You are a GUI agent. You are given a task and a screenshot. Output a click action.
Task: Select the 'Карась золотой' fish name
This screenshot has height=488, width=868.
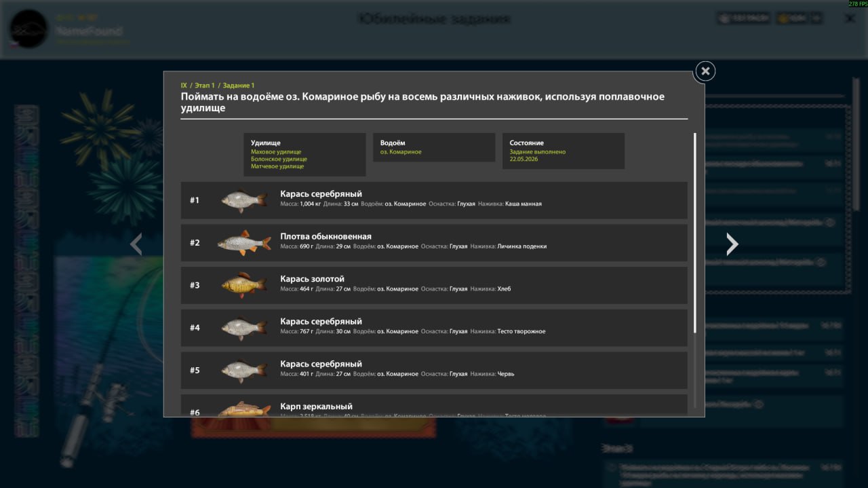pos(313,279)
